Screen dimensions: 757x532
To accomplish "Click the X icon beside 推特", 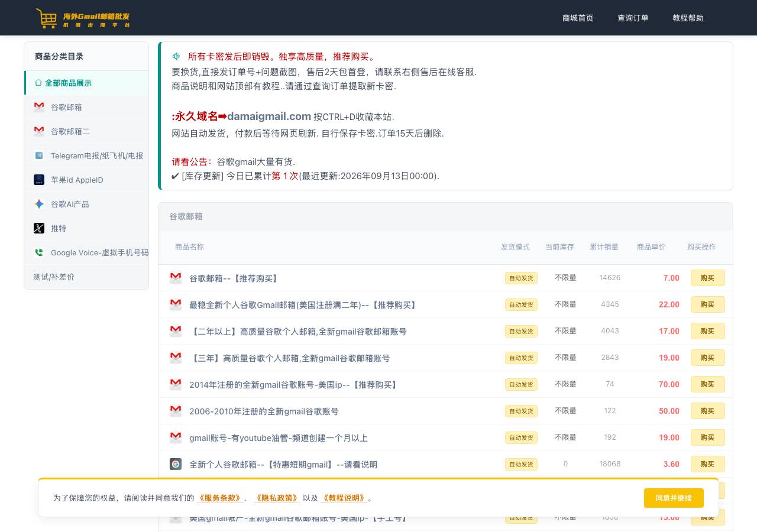I will 39,228.
